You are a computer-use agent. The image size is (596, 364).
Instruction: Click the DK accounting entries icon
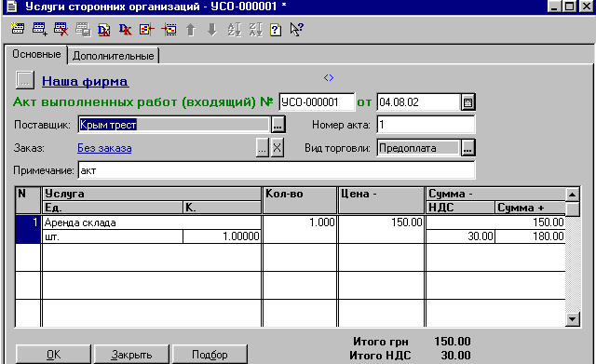(x=125, y=29)
